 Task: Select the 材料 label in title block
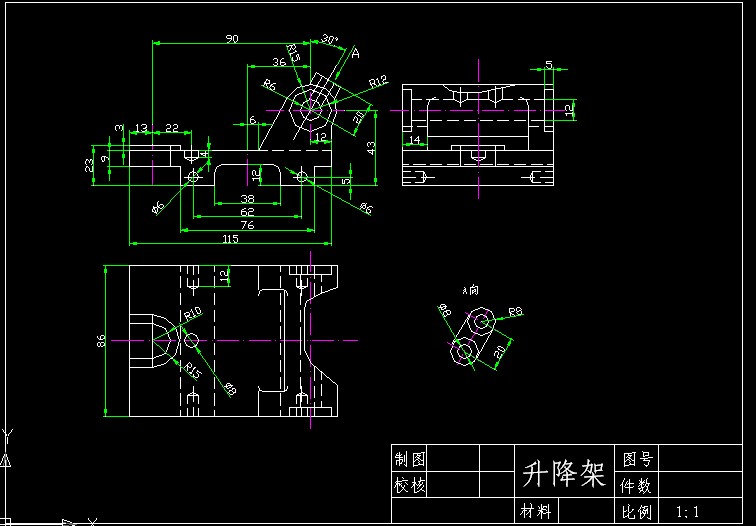coord(536,511)
